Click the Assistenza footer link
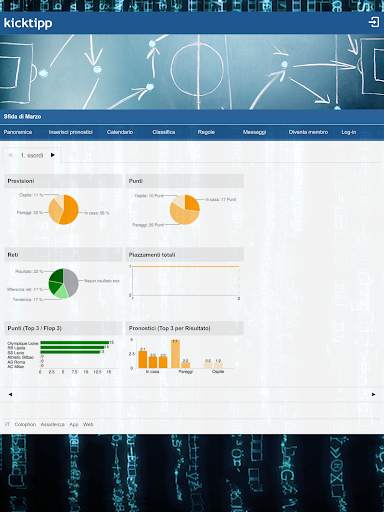Viewport: 384px width, 512px height. [x=52, y=424]
